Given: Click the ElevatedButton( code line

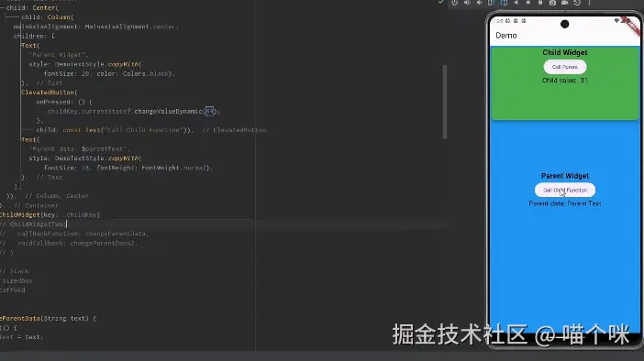Looking at the screenshot, I should pyautogui.click(x=50, y=93).
